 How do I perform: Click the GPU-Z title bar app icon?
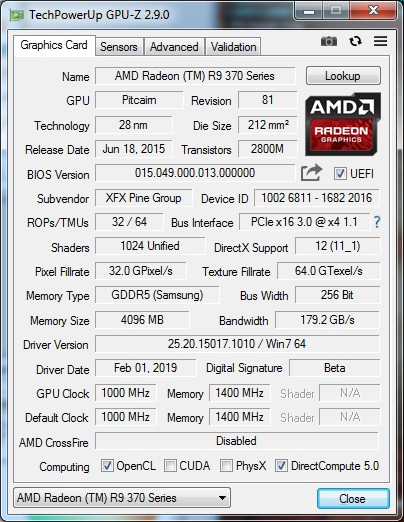point(17,15)
